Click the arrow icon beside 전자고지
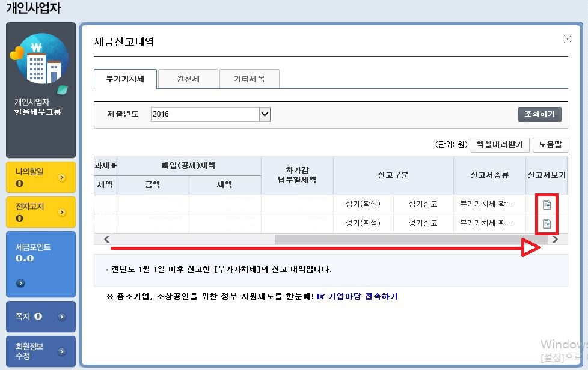The height and width of the screenshot is (370, 588). coord(61,212)
